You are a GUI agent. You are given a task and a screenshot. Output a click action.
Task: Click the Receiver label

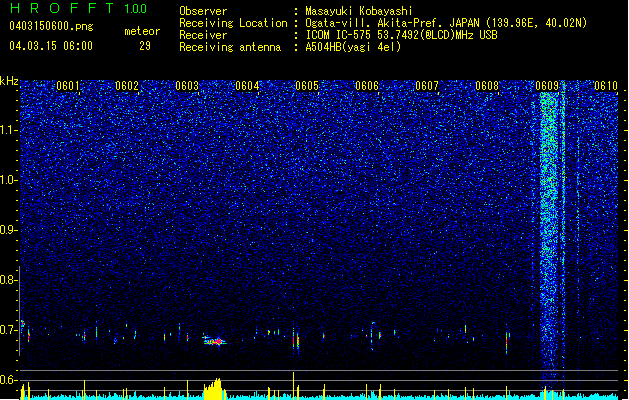(x=203, y=35)
